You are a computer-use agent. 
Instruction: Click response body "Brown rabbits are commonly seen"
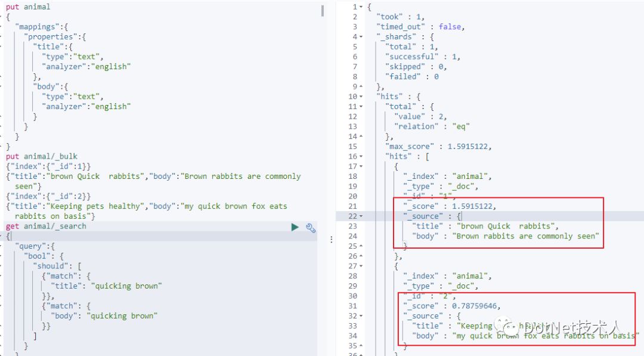506,236
